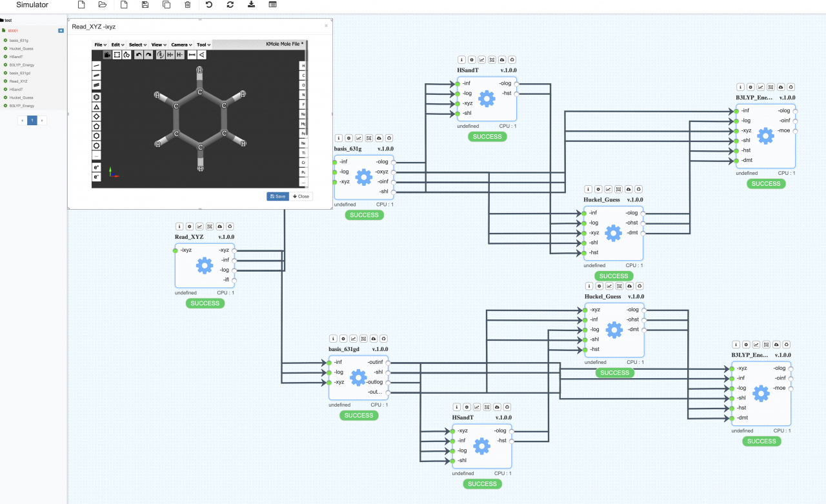
Task: Choose the benzene ring tool
Action: tap(97, 97)
